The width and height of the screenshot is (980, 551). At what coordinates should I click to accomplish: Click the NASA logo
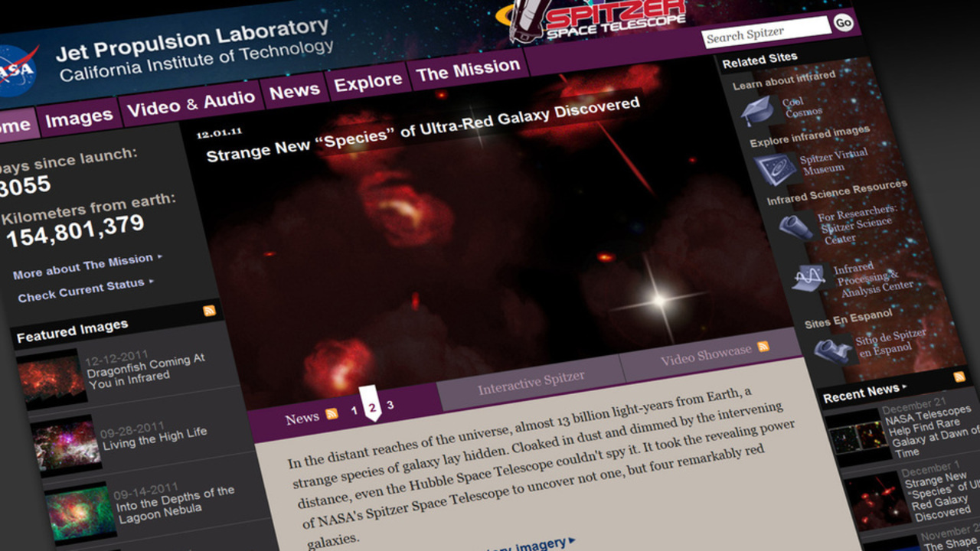[x=15, y=70]
